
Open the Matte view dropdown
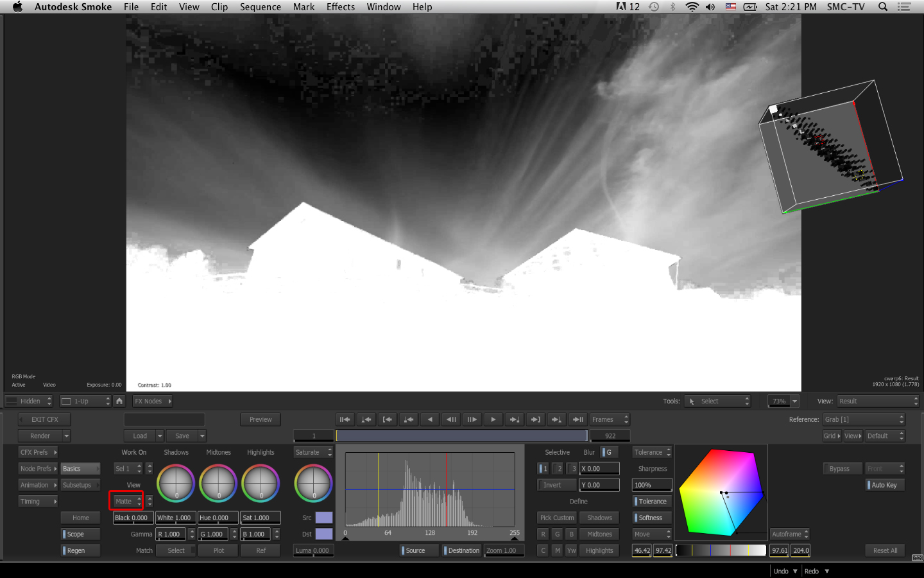126,502
